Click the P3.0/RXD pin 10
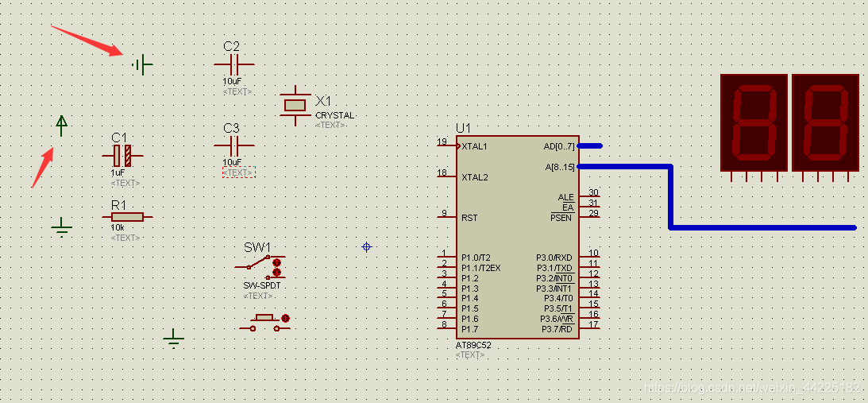This screenshot has width=868, height=403. 589,258
